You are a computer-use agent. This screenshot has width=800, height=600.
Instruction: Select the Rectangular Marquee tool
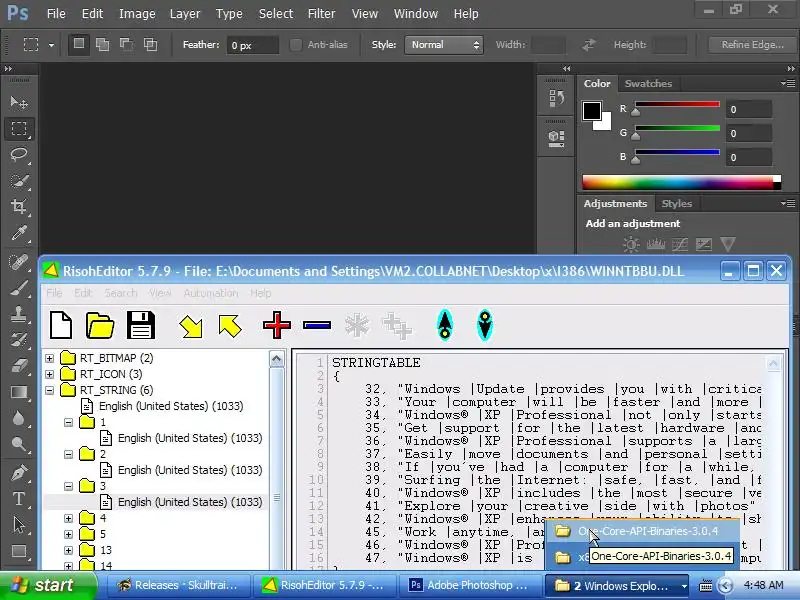click(19, 129)
